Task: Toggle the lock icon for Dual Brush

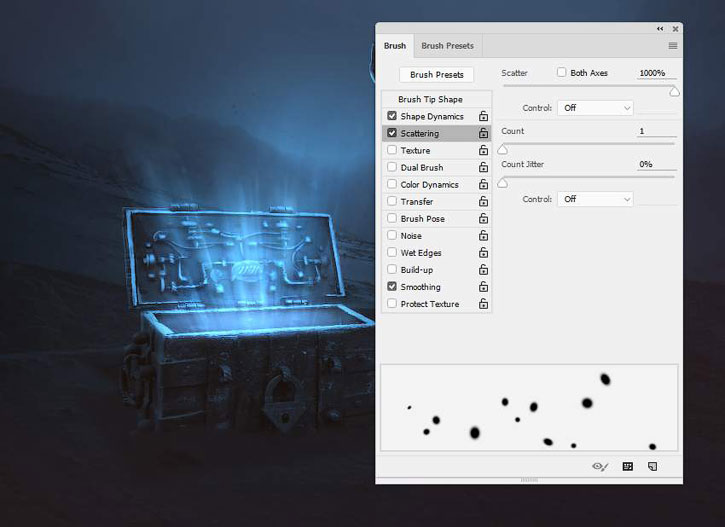Action: pos(483,167)
